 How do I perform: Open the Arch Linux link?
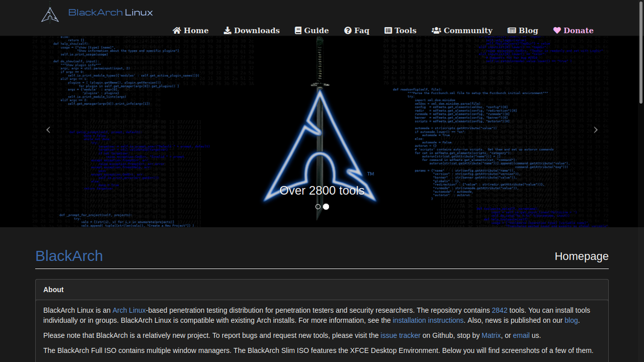129,310
